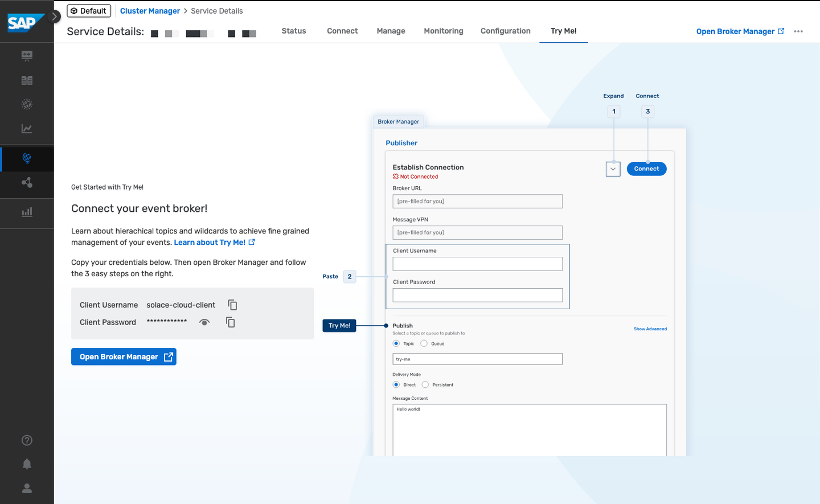Select the Try Me! tab

564,31
